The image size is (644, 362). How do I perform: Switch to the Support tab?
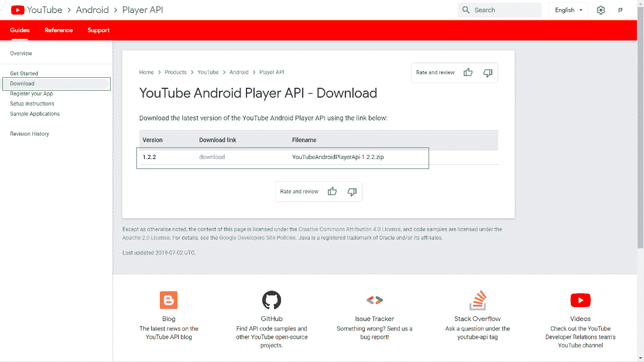coord(98,30)
